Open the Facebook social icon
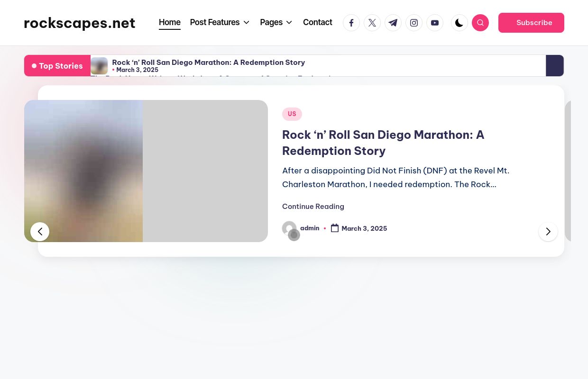588x379 pixels. [351, 23]
